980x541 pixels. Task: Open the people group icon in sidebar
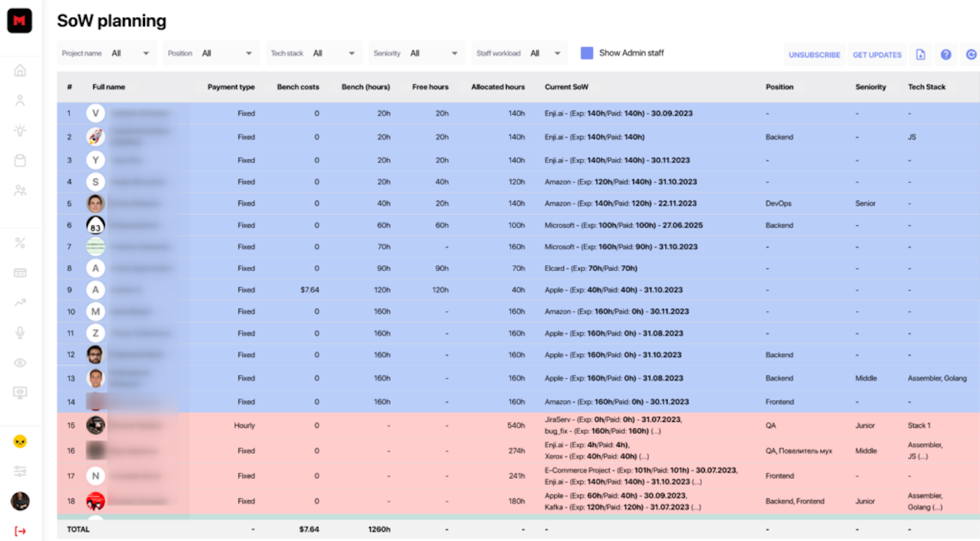[20, 191]
